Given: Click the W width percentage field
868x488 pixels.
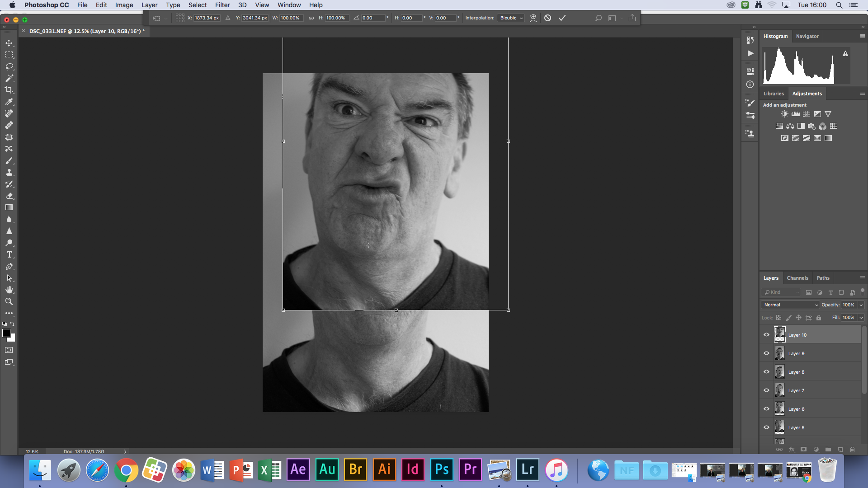Looking at the screenshot, I should click(x=290, y=18).
